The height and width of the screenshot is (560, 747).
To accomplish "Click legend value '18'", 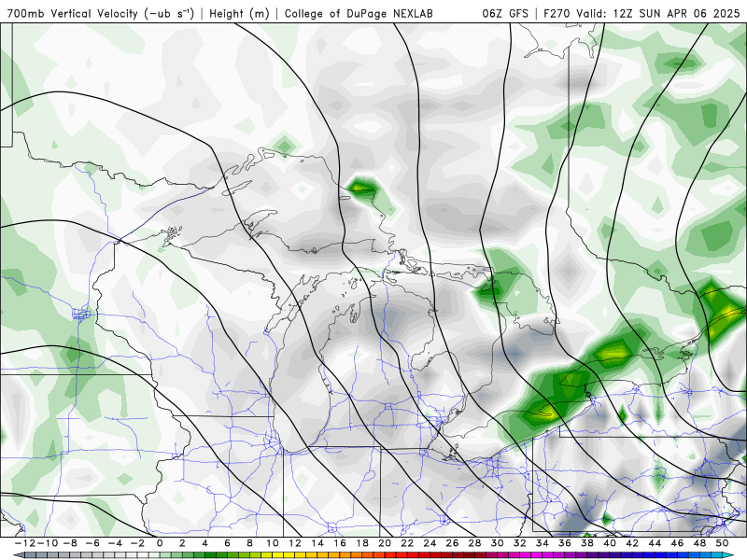I will click(362, 543).
